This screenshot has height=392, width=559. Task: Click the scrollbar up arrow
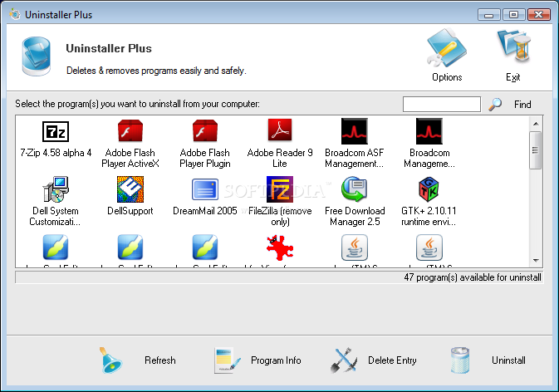point(536,124)
